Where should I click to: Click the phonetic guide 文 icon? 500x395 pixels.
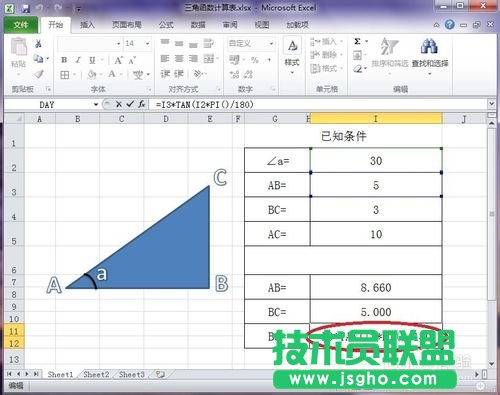pos(138,75)
